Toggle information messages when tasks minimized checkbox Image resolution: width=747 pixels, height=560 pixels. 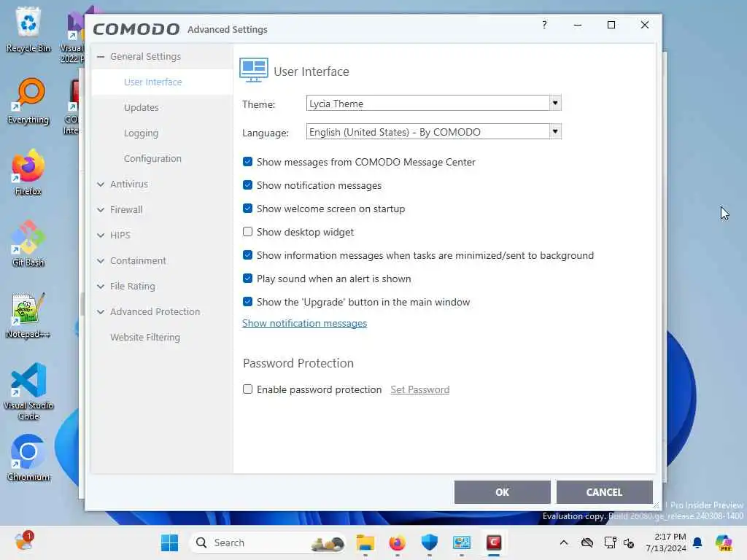tap(247, 254)
